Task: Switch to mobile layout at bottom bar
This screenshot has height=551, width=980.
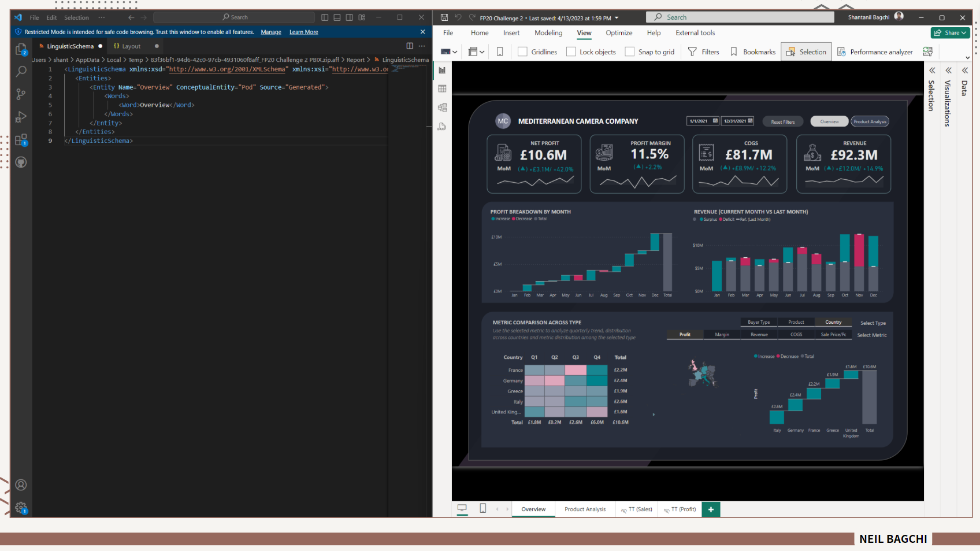Action: (x=483, y=509)
